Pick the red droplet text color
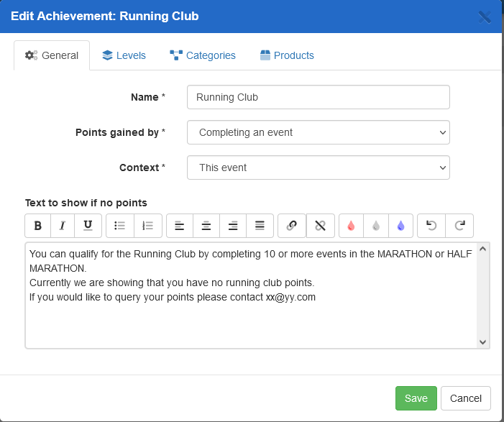Image resolution: width=504 pixels, height=422 pixels. [x=351, y=226]
